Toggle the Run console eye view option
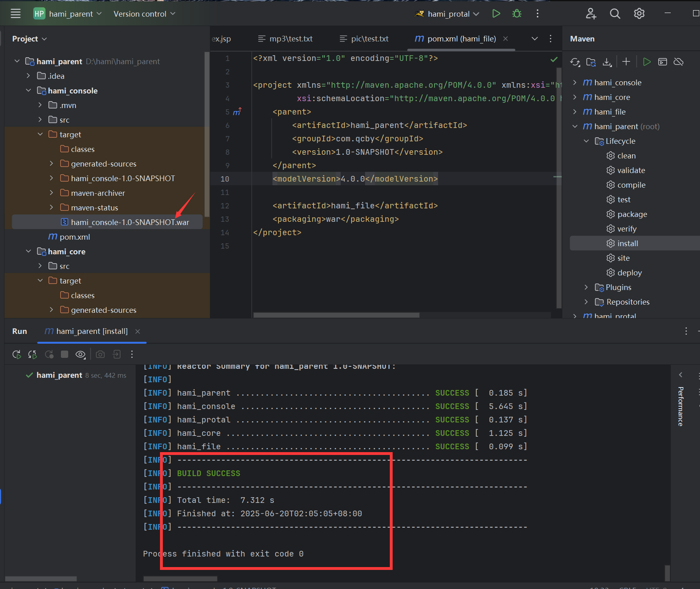 pos(80,354)
